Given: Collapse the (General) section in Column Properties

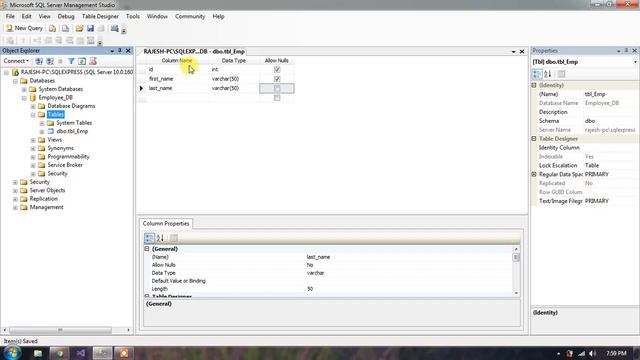Looking at the screenshot, I should tap(147, 249).
